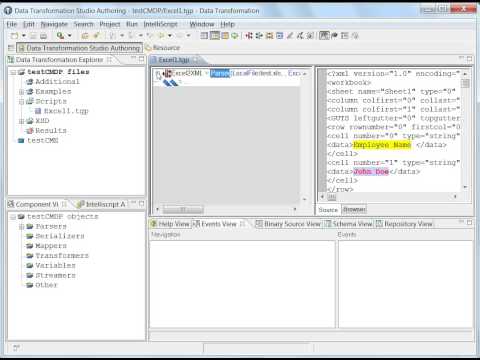This screenshot has height=360, width=480.
Task: Open the Window menu
Action: [202, 24]
